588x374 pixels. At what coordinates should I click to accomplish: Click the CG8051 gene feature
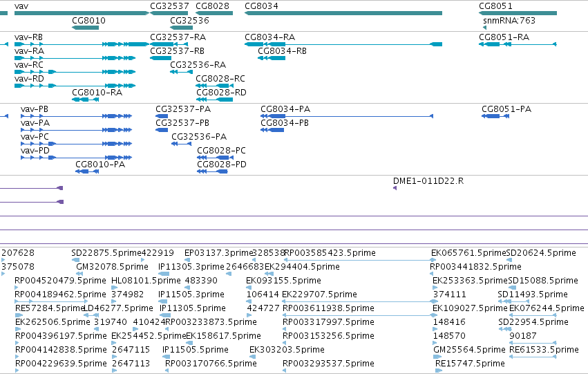pos(518,13)
